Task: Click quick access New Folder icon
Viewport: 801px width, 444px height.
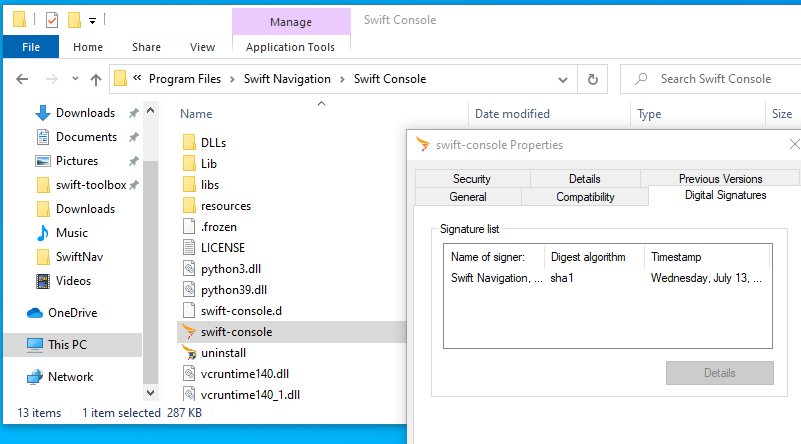Action: click(x=74, y=20)
